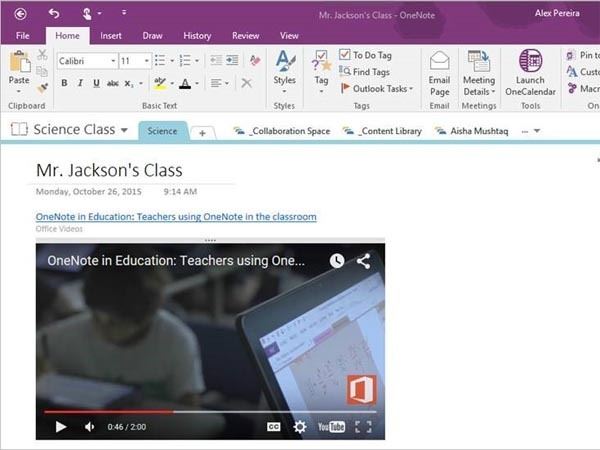Open the File menu
The height and width of the screenshot is (450, 600).
coord(23,36)
